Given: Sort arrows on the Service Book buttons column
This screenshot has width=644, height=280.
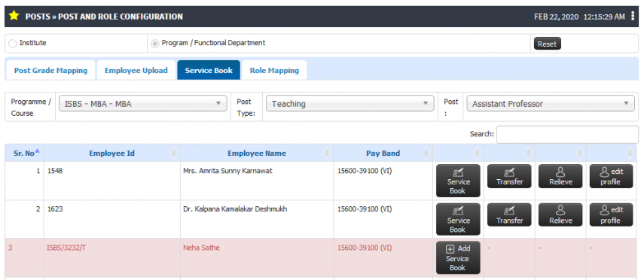Looking at the screenshot, I should click(477, 153).
